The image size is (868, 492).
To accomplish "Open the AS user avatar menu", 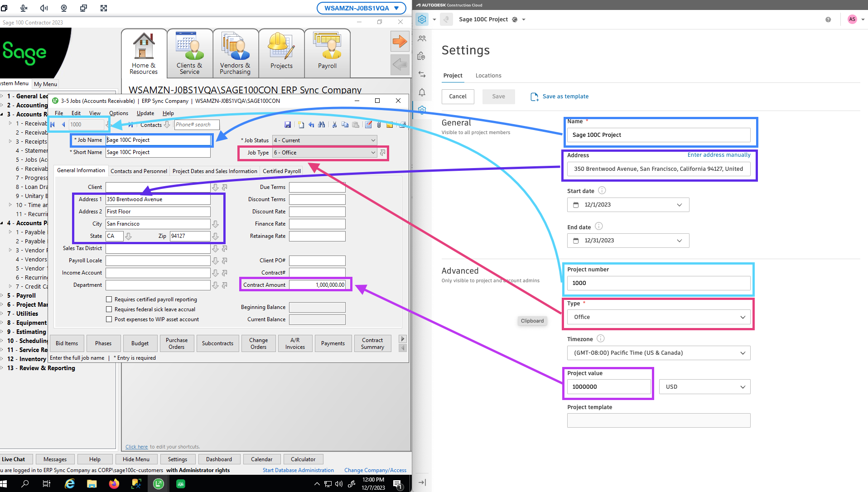I will [x=852, y=19].
